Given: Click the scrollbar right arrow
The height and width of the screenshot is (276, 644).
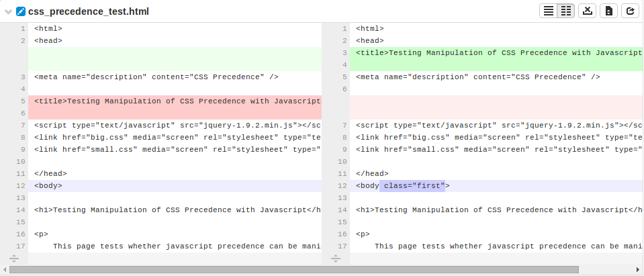Looking at the screenshot, I should point(638,270).
